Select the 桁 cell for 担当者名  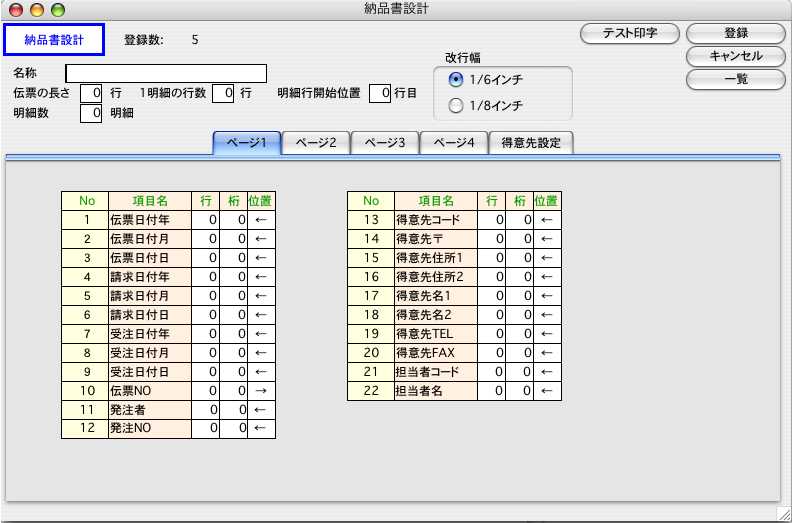[x=520, y=391]
